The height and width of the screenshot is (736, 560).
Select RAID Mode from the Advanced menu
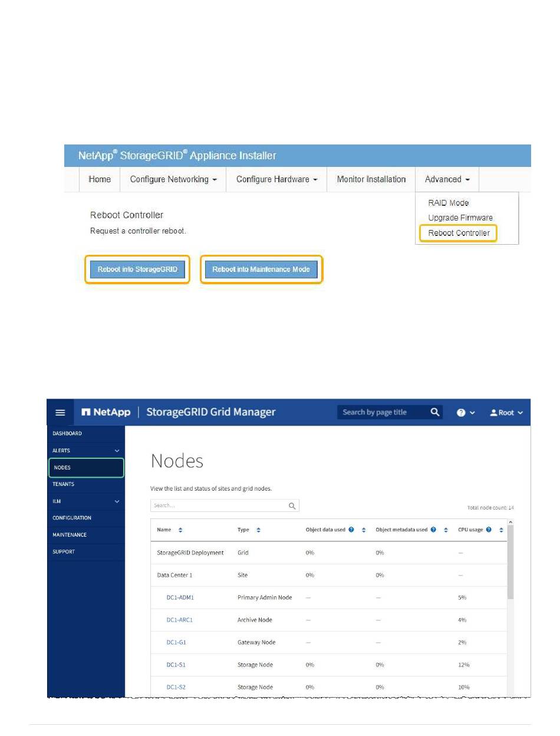point(449,203)
